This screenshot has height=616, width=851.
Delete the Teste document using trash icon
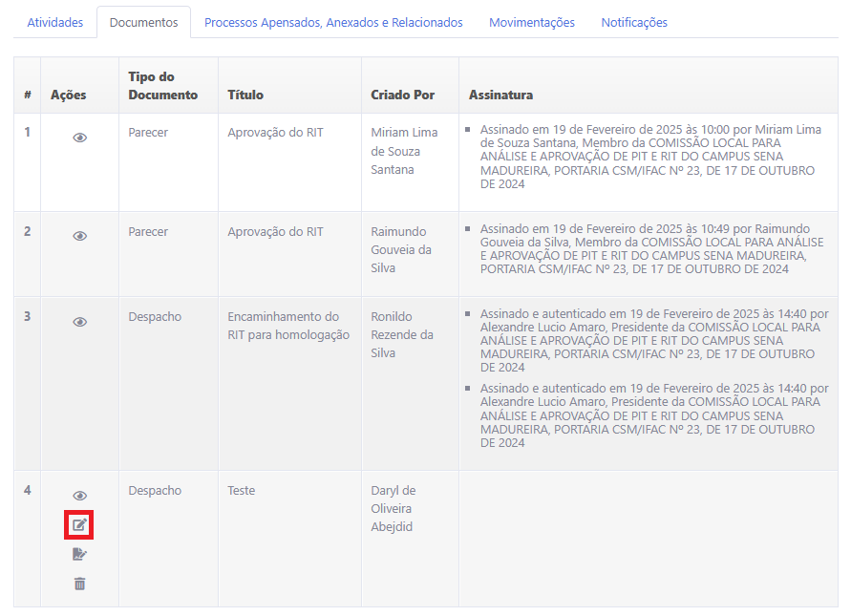[x=79, y=584]
